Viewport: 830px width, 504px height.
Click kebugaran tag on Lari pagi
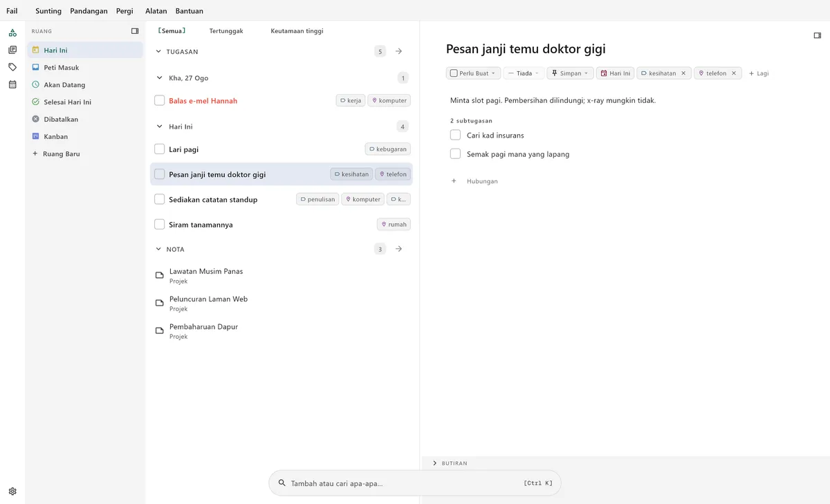coord(388,149)
